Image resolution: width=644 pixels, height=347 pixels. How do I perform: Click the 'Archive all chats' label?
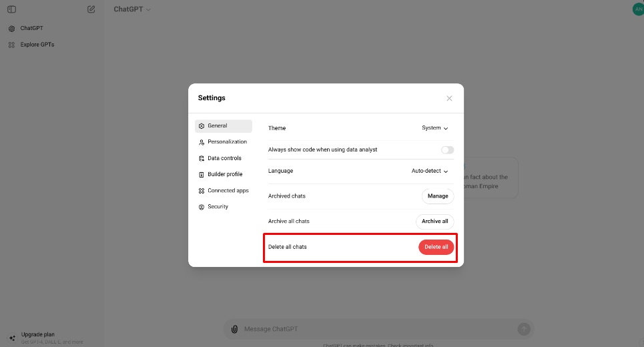(289, 222)
